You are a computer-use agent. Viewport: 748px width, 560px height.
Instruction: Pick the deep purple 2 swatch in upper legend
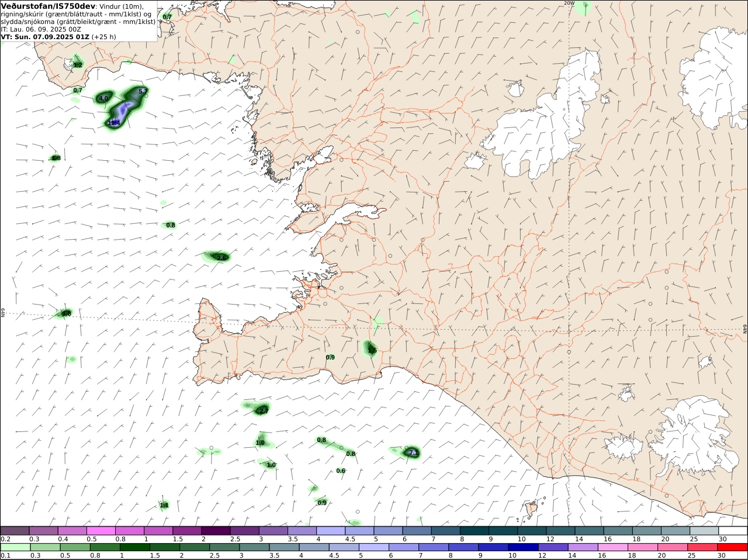[x=215, y=531]
